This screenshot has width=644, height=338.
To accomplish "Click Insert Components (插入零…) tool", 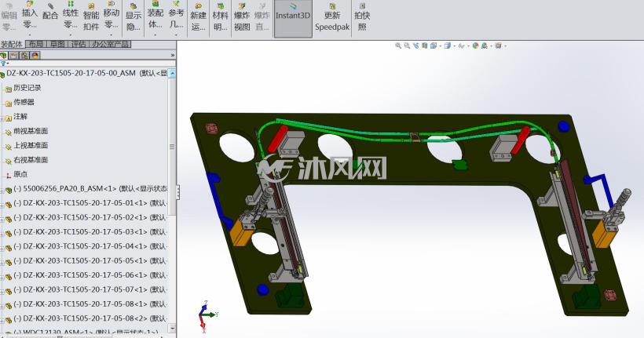I will pyautogui.click(x=29, y=16).
